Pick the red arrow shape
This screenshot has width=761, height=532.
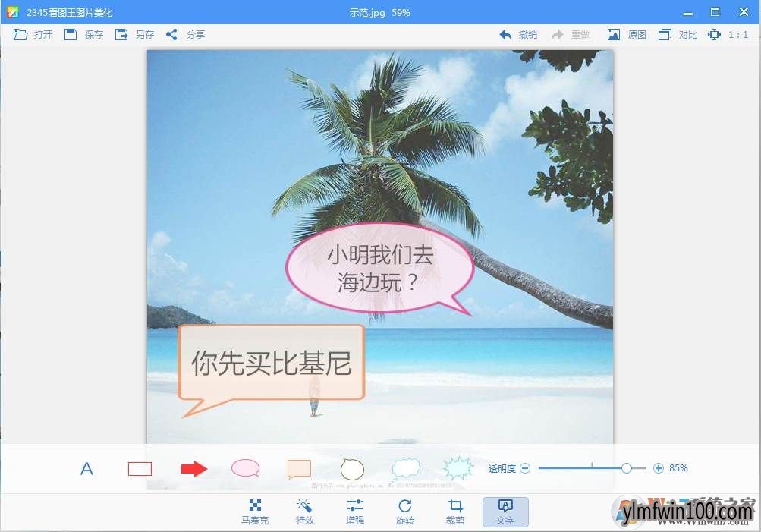194,469
